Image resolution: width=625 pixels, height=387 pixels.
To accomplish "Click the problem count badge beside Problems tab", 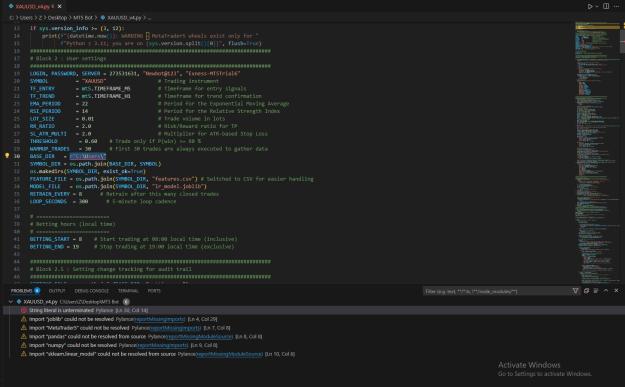I will 37,291.
